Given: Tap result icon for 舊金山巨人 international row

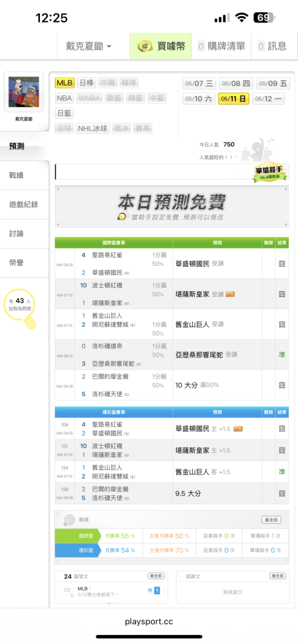Looking at the screenshot, I should 282,325.
